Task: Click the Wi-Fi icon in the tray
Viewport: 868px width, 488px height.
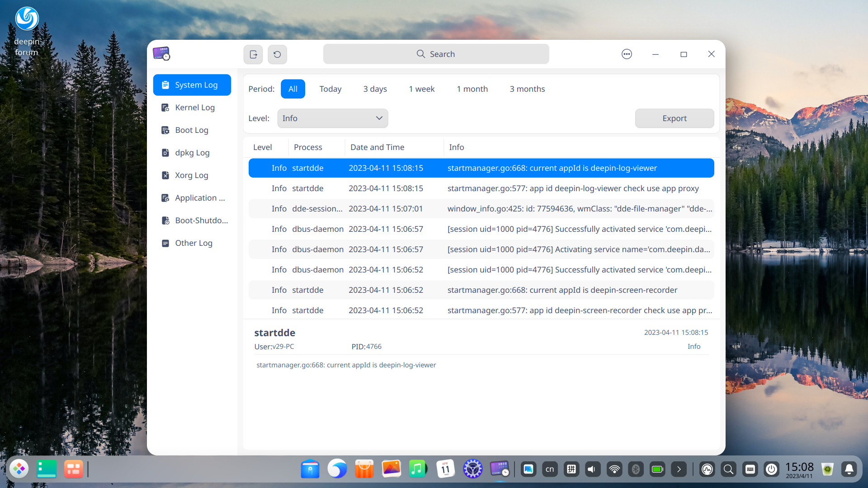Action: (614, 469)
